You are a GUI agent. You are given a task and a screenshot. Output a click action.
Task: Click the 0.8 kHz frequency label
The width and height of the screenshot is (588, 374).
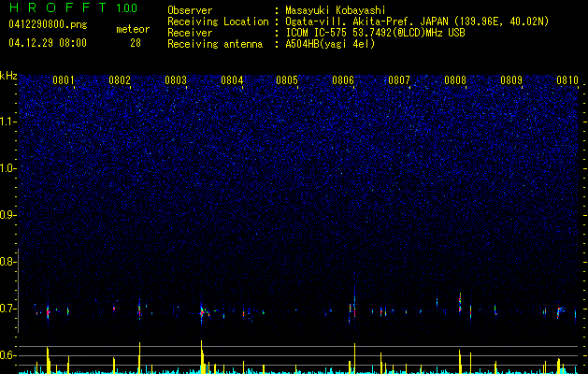[x=7, y=262]
